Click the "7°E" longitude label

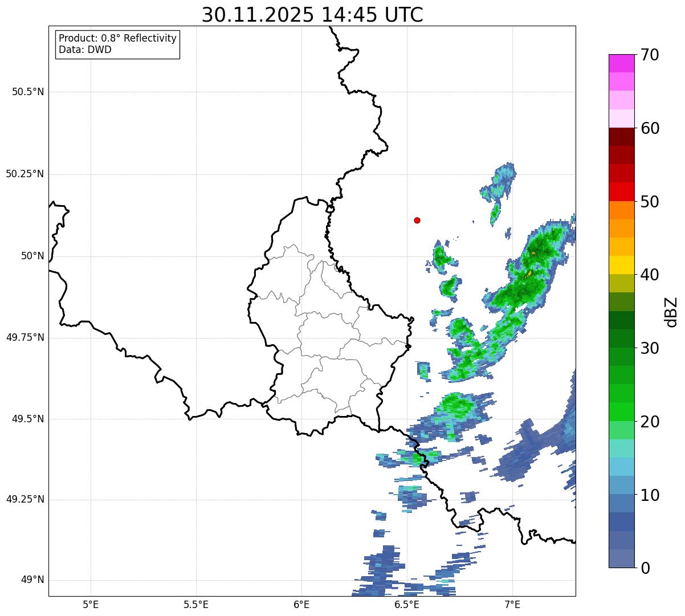(x=512, y=604)
